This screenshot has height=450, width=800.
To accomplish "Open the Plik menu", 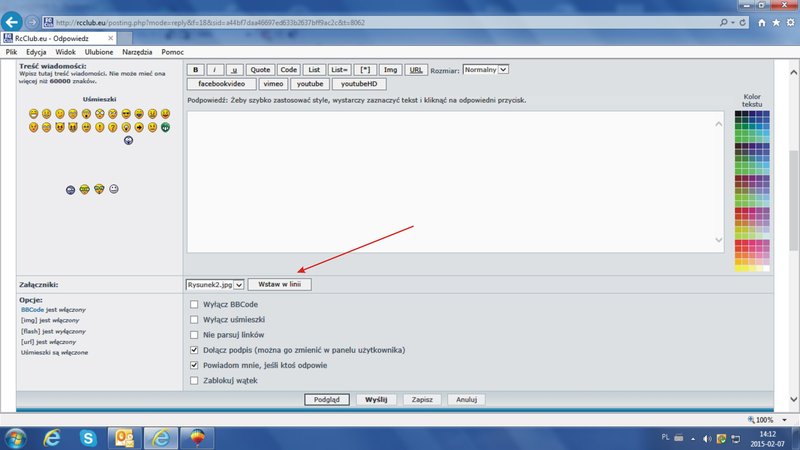I will tap(11, 52).
